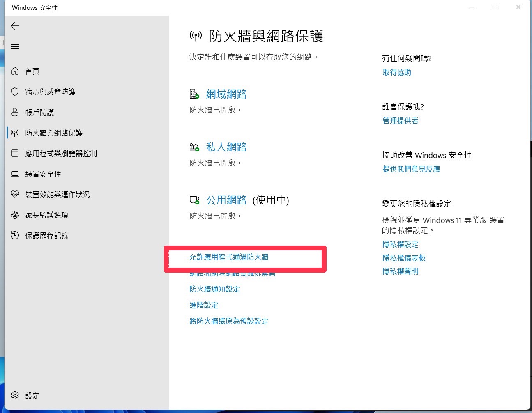Open the 網域網路 firewall settings

pos(226,94)
